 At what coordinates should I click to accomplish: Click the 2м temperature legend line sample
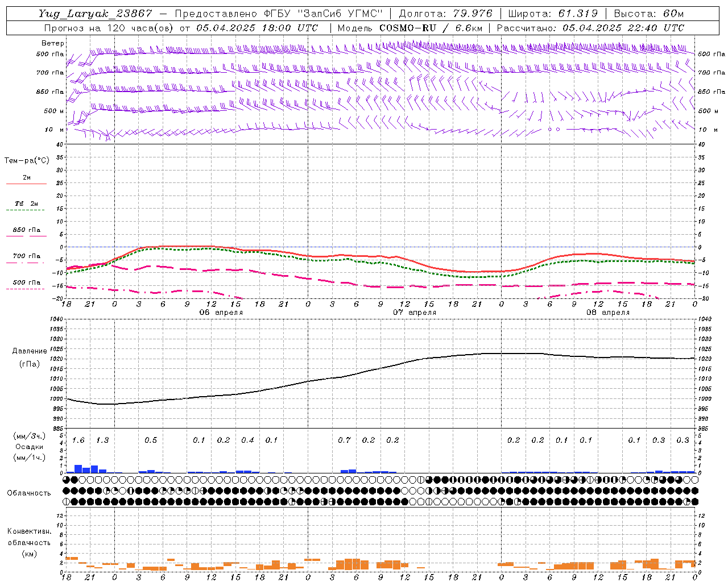coord(26,184)
